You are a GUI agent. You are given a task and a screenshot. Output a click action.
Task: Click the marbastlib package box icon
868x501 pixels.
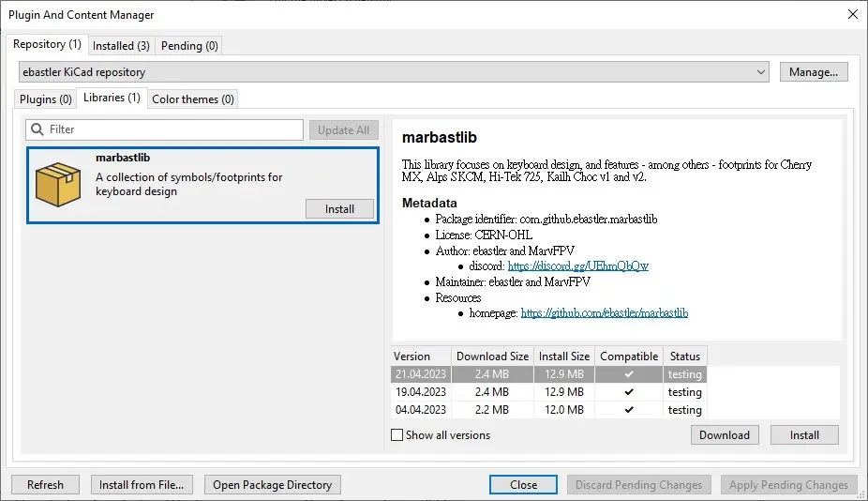tap(57, 184)
